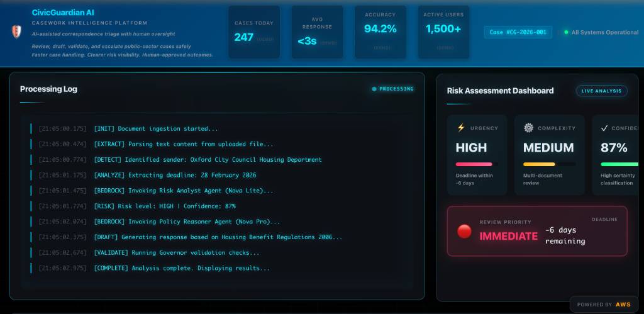Click the green All Systems Operational dot

click(x=566, y=32)
